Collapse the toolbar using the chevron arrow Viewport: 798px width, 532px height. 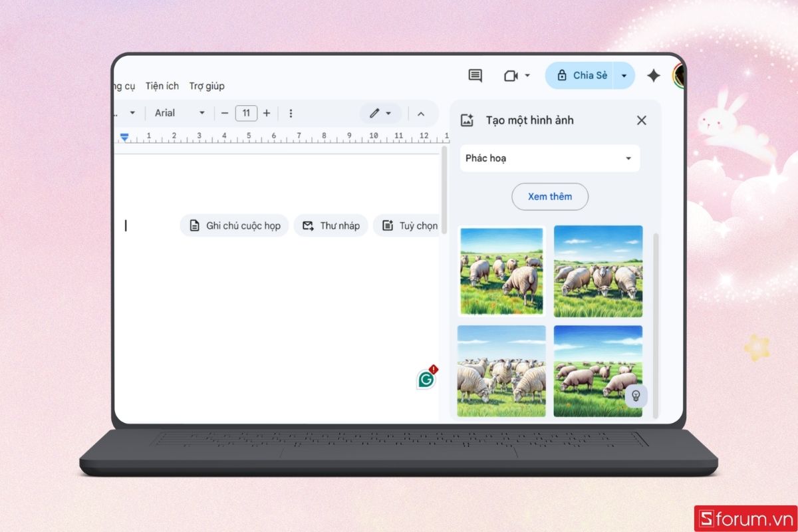[x=422, y=113]
